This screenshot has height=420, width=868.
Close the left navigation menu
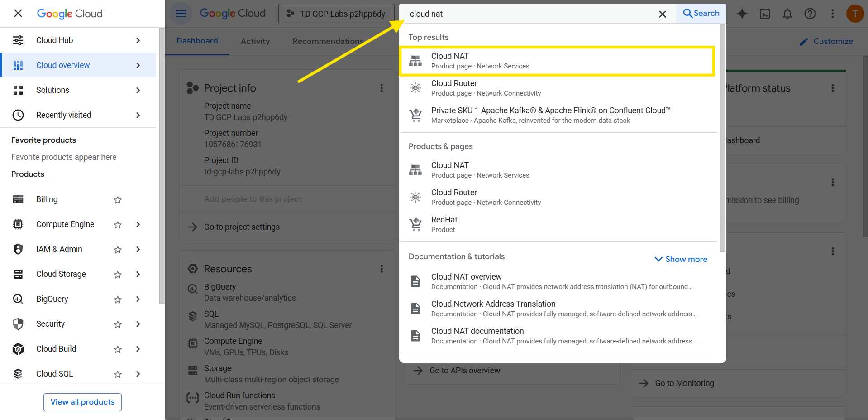pyautogui.click(x=18, y=14)
